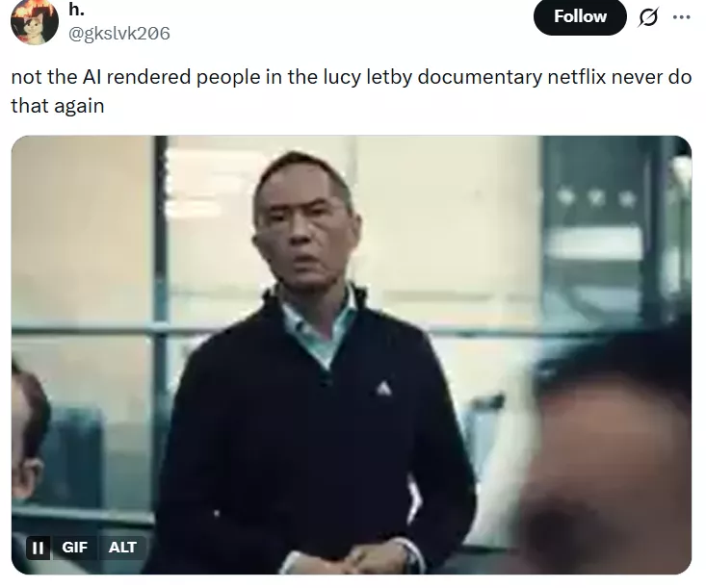
Task: Open the poster's profile avatar
Action: click(x=35, y=21)
